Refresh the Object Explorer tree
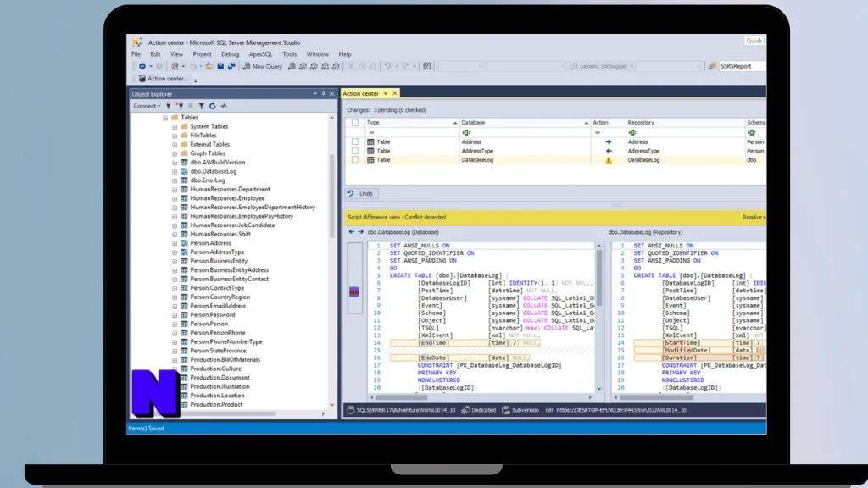Screen dimensions: 868x488 pos(213,106)
